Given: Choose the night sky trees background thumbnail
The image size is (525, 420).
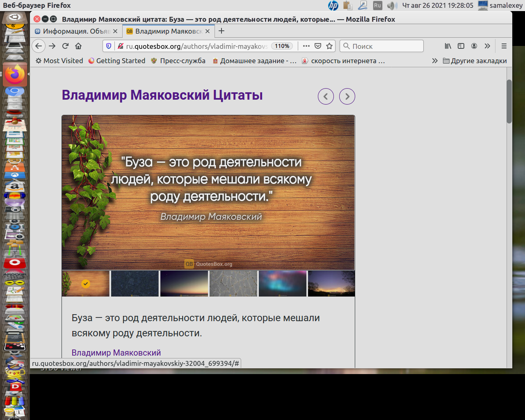Looking at the screenshot, I should click(331, 283).
